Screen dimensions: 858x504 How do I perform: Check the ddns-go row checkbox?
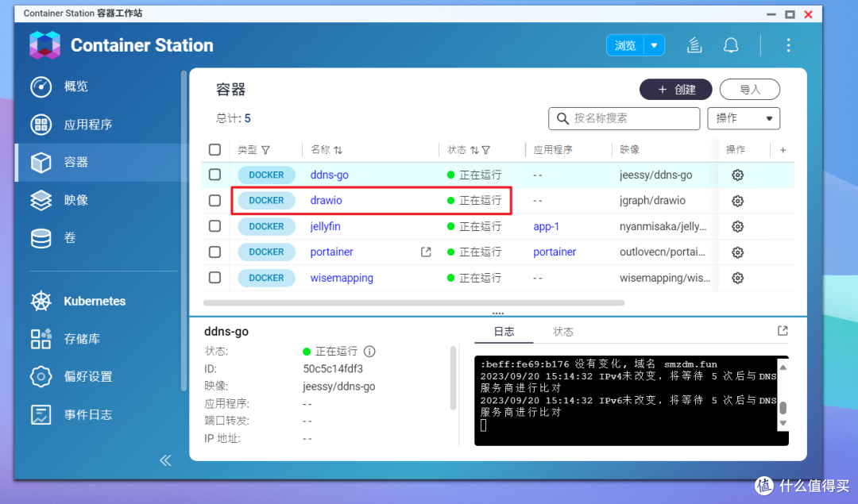(214, 175)
